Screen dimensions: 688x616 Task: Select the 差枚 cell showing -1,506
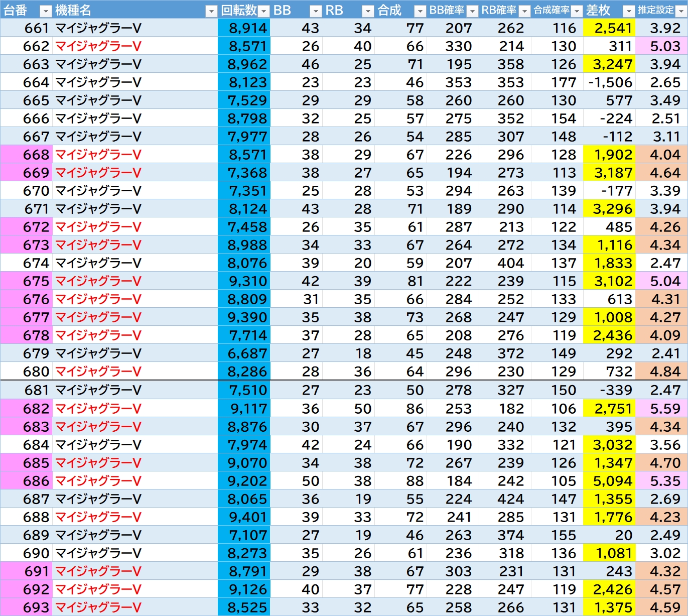(x=609, y=82)
